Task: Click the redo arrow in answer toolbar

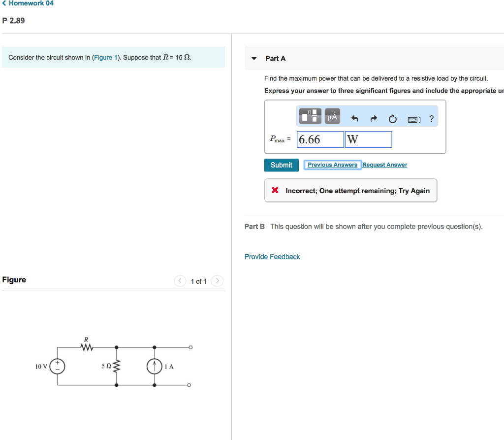Action: point(373,118)
